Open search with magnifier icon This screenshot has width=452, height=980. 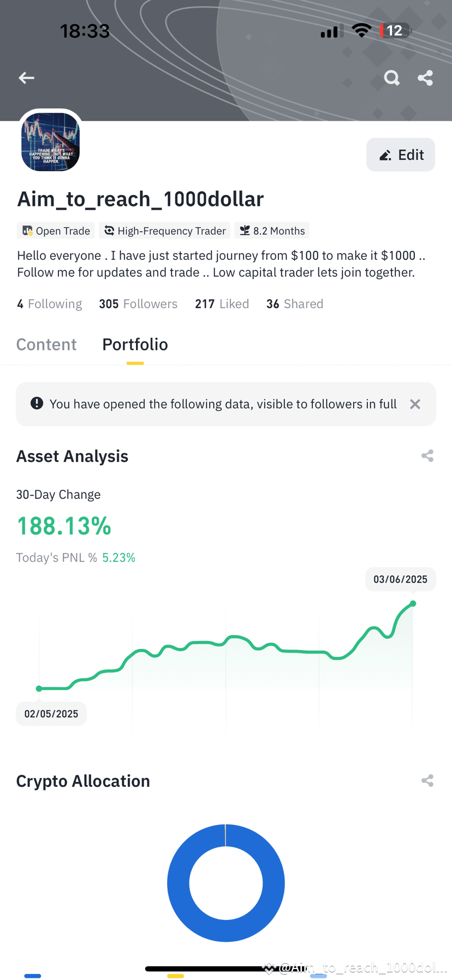pyautogui.click(x=391, y=78)
